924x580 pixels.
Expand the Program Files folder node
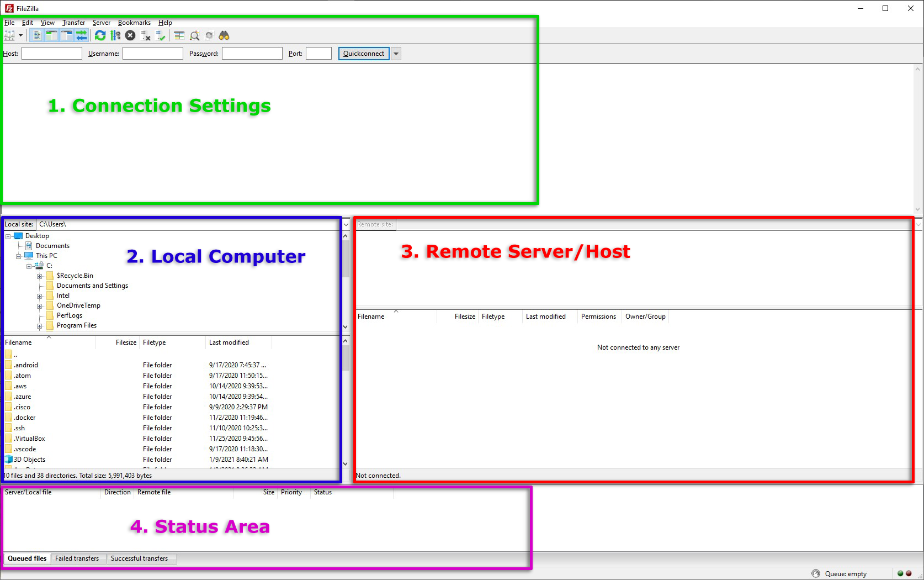coord(40,326)
